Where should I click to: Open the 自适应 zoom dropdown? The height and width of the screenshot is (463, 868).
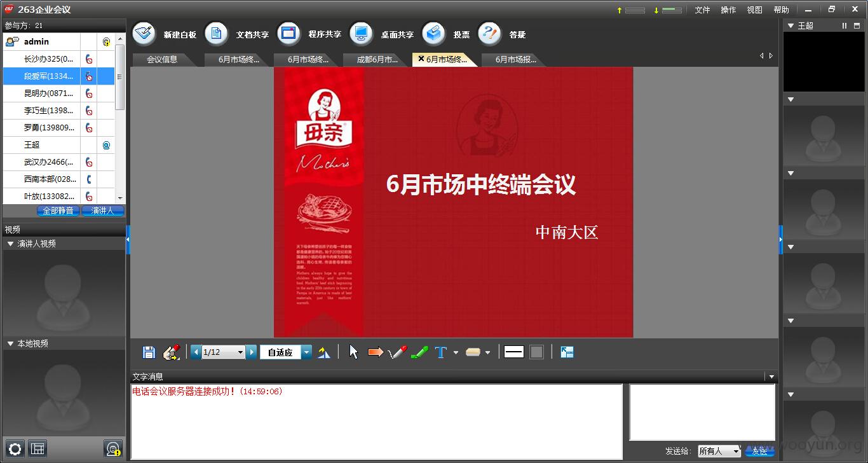[307, 352]
